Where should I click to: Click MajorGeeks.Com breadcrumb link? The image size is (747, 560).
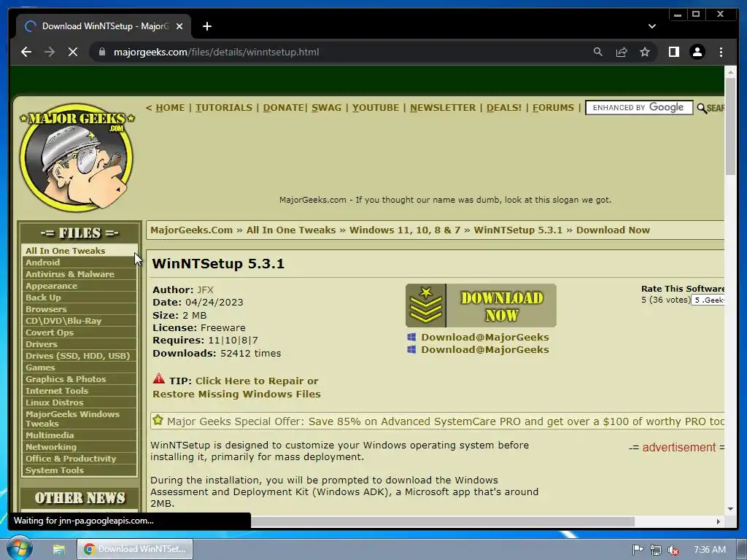(x=192, y=230)
